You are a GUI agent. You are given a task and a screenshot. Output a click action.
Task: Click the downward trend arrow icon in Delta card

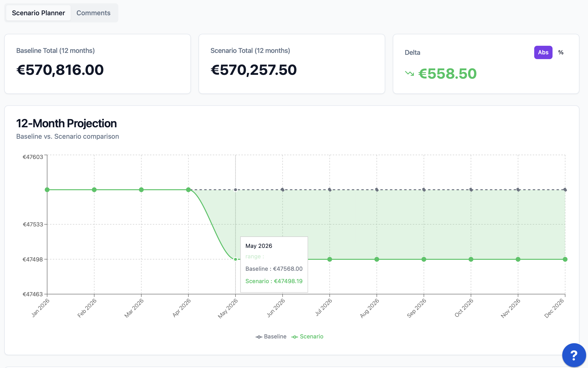click(409, 73)
